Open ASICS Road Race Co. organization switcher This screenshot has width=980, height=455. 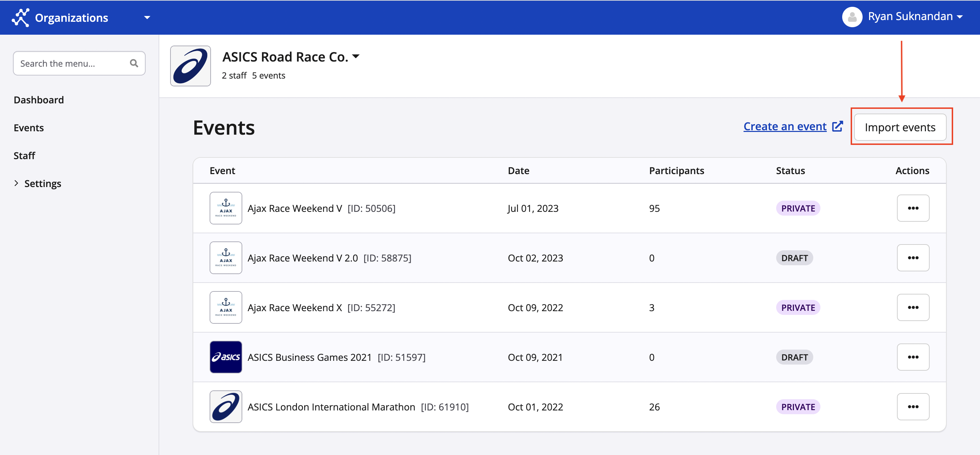pyautogui.click(x=291, y=57)
